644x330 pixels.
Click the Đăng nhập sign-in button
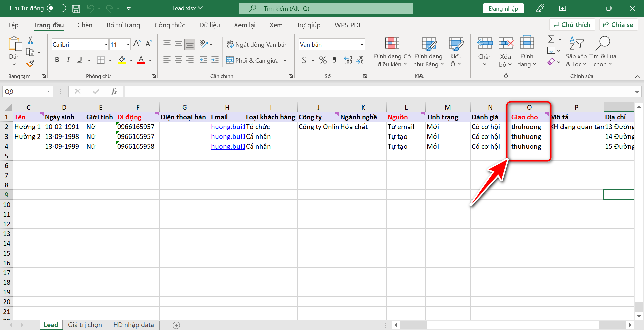[503, 8]
